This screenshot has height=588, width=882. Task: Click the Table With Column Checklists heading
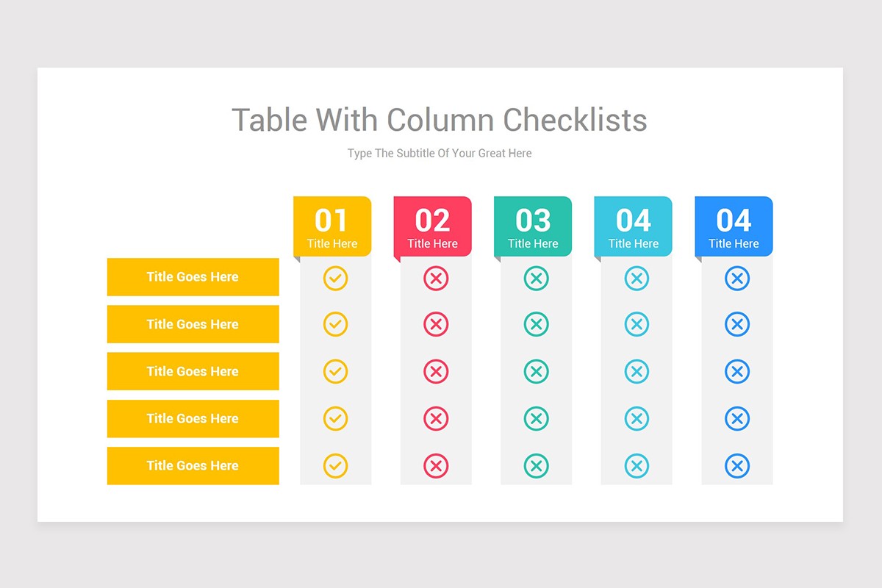tap(440, 120)
